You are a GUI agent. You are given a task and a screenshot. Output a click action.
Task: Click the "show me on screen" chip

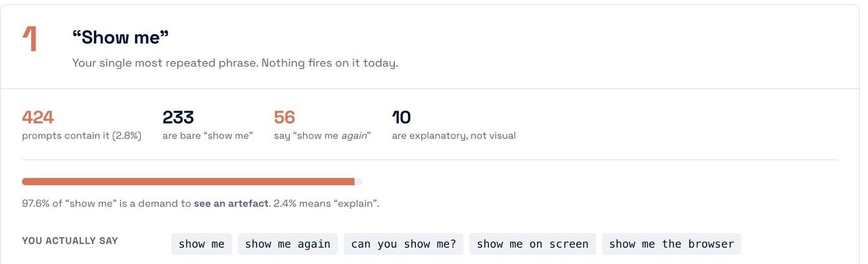tap(532, 244)
